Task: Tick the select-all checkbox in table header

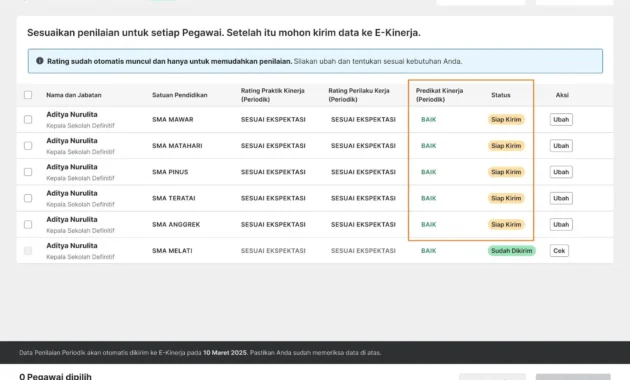Action: pyautogui.click(x=28, y=95)
